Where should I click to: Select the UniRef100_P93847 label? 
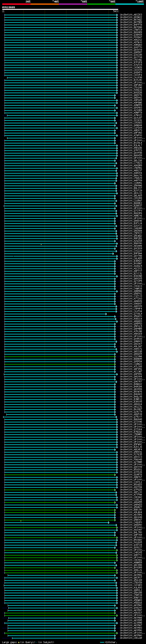(131, 37)
